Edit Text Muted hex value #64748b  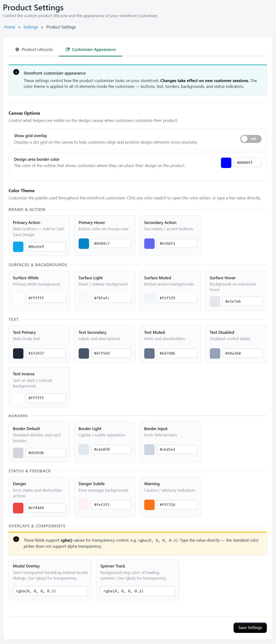(177, 353)
